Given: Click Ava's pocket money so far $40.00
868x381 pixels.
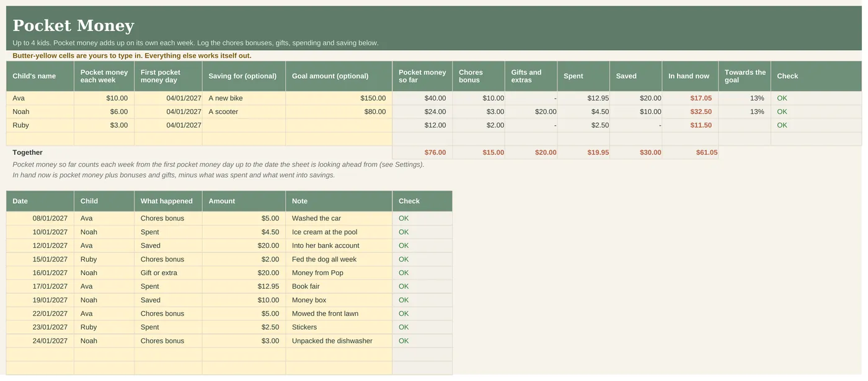Looking at the screenshot, I should coord(422,98).
